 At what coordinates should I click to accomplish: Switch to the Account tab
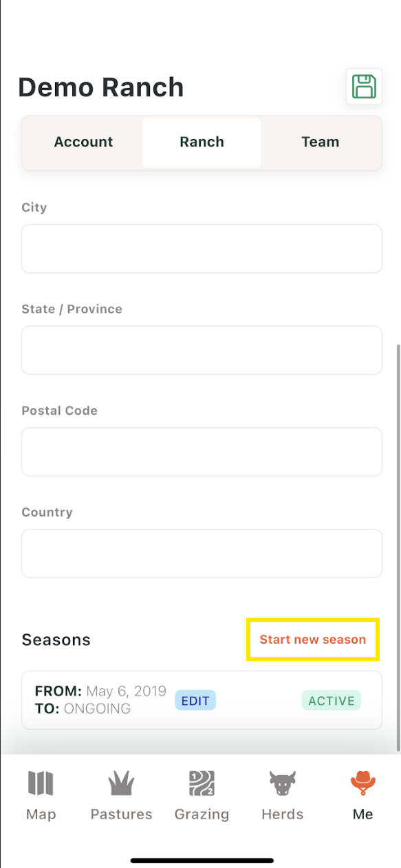tap(83, 142)
